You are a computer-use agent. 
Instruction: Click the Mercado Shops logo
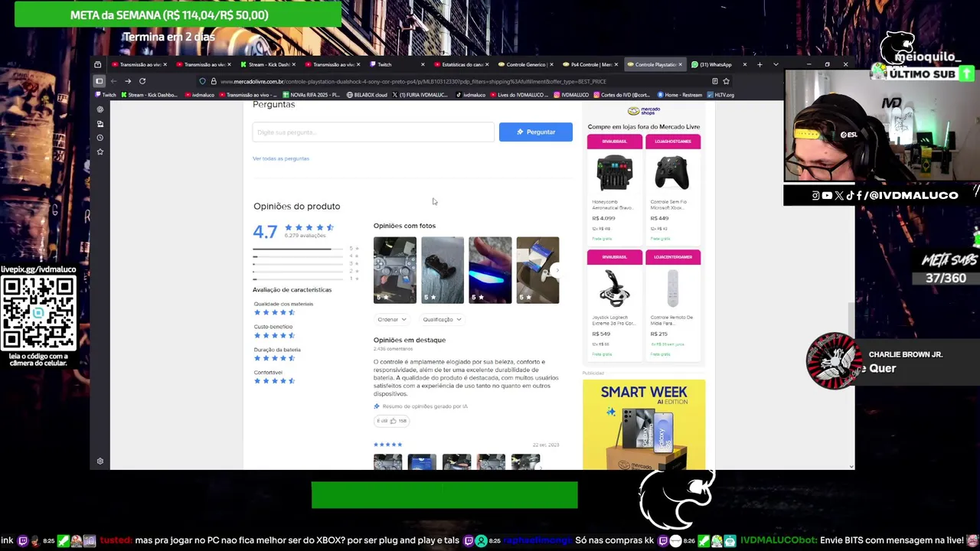click(644, 112)
